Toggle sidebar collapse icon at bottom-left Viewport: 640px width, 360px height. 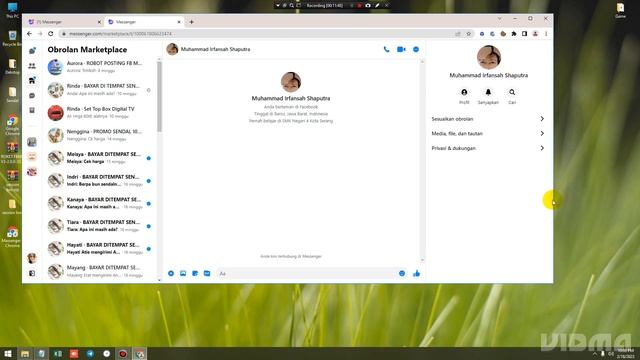coord(32,273)
